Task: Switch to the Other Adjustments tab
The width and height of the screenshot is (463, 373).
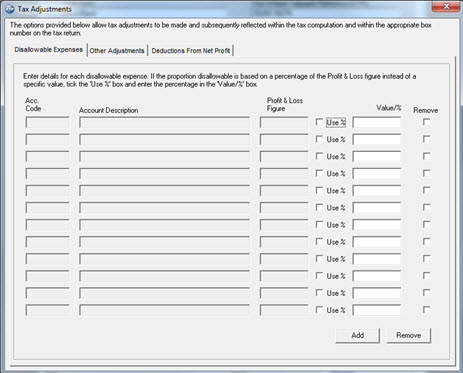Action: [x=117, y=51]
